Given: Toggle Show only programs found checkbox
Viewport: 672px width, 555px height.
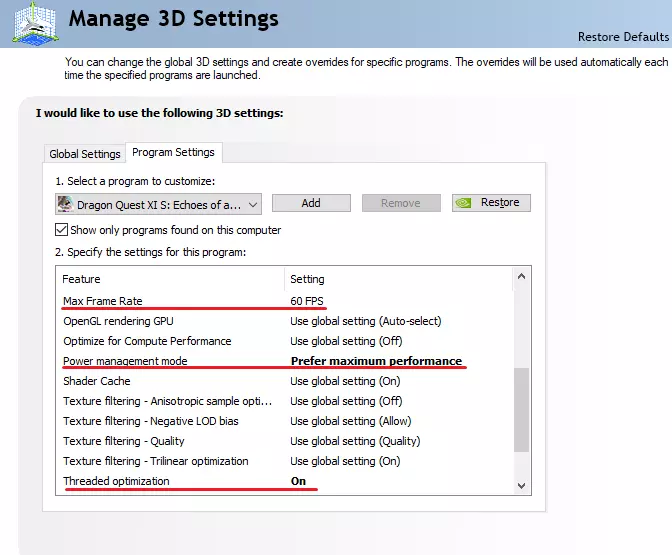Looking at the screenshot, I should pyautogui.click(x=62, y=230).
